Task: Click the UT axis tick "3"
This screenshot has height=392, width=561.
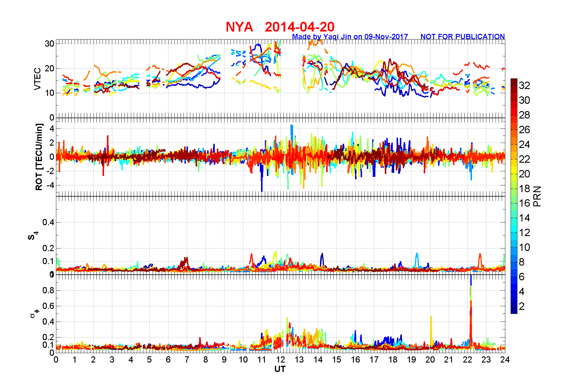Action: (112, 360)
